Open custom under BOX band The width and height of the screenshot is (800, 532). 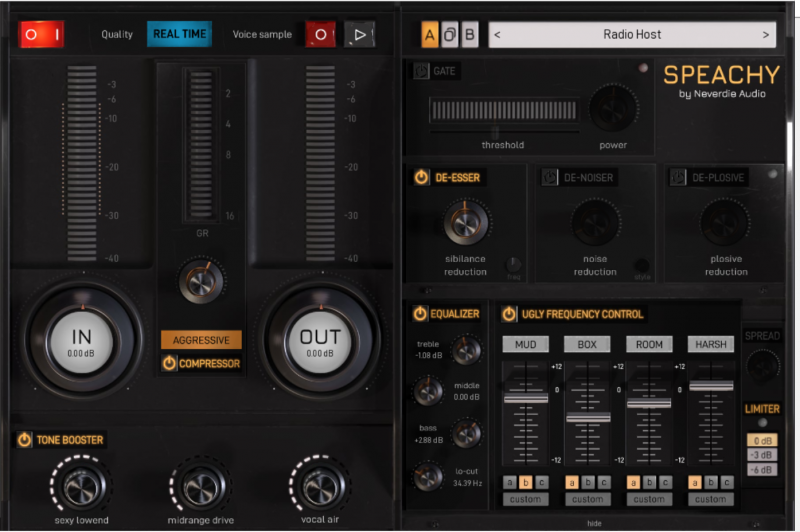coord(587,499)
